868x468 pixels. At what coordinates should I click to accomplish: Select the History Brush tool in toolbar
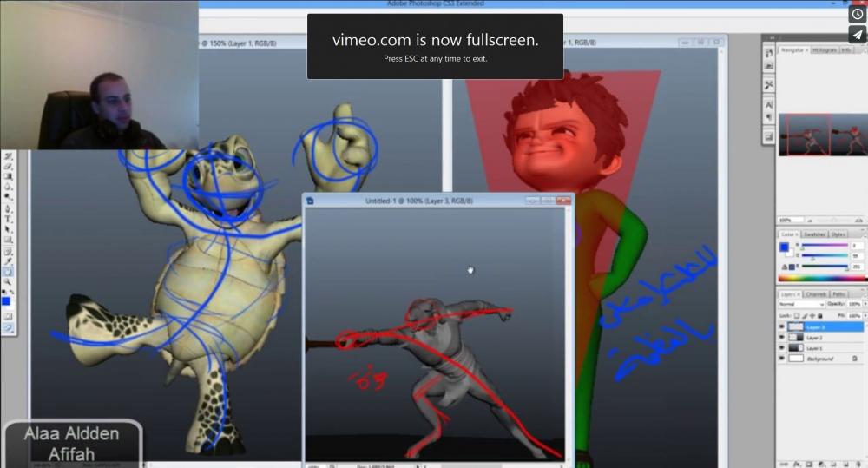(8, 157)
